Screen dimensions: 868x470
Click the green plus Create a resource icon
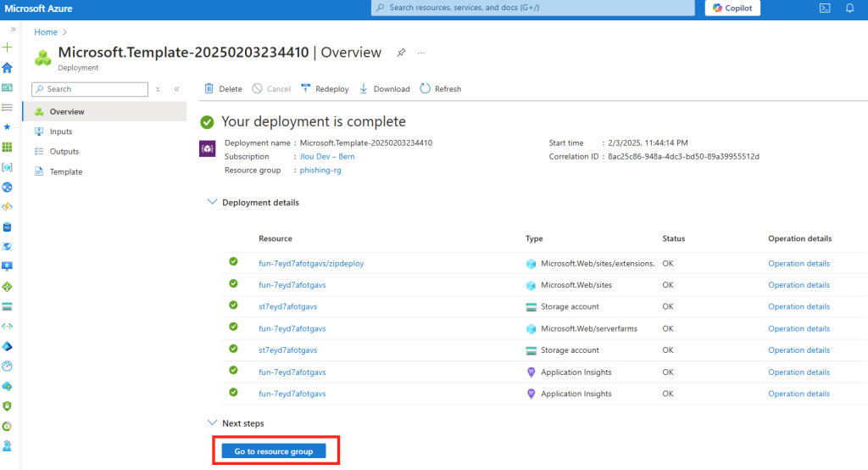[7, 48]
